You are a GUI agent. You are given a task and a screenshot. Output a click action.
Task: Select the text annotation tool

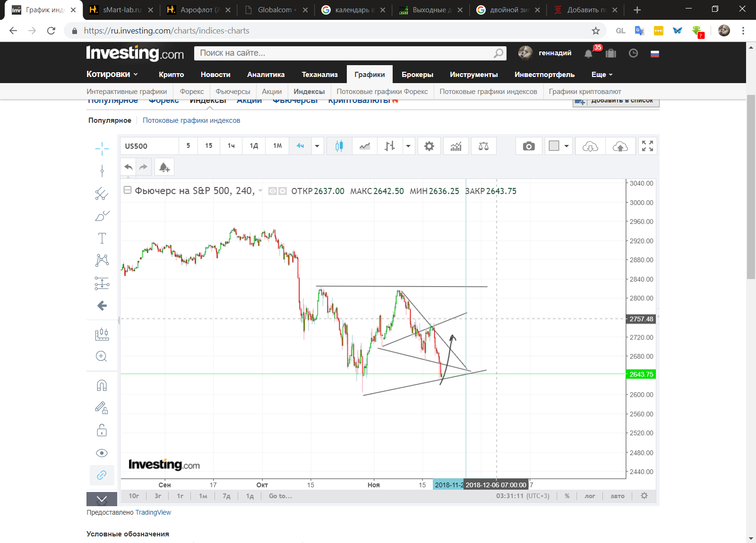[102, 238]
